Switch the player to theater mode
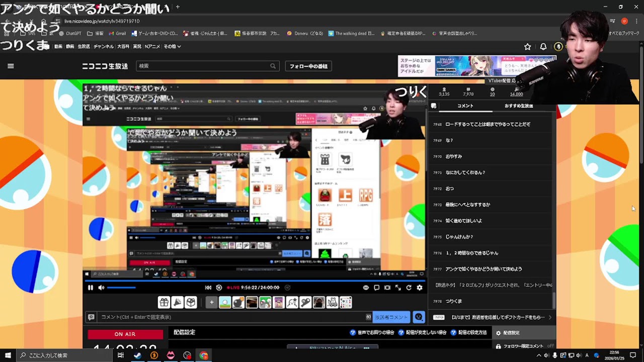 pos(387,288)
